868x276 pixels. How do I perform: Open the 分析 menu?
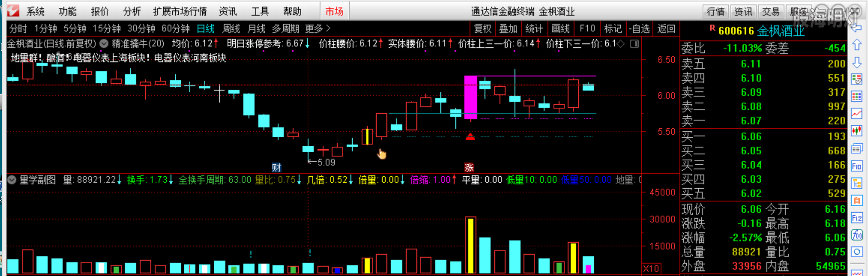pyautogui.click(x=132, y=11)
